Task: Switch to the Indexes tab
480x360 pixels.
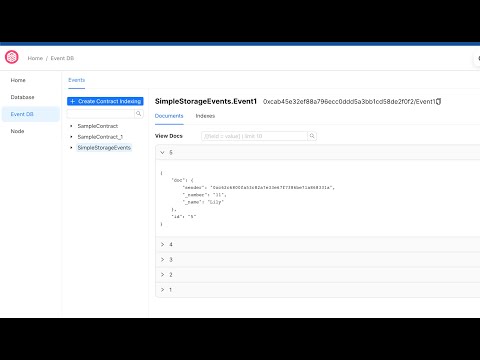Action: 205,116
